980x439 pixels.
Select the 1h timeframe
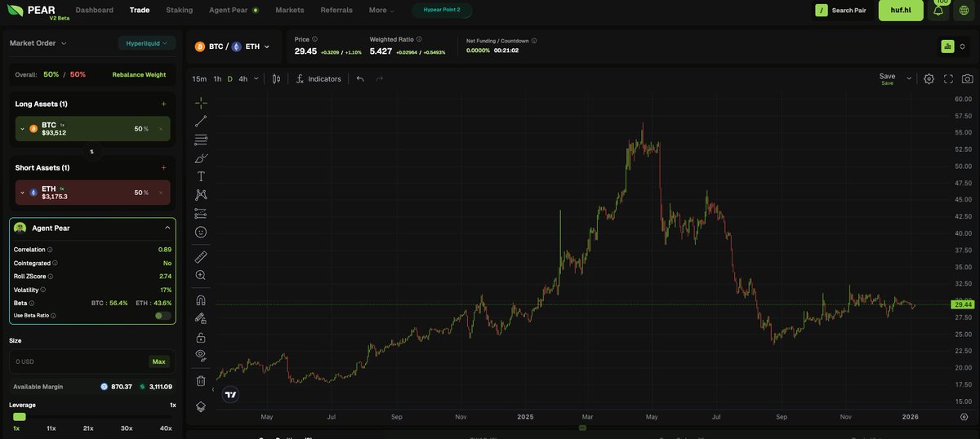click(217, 79)
